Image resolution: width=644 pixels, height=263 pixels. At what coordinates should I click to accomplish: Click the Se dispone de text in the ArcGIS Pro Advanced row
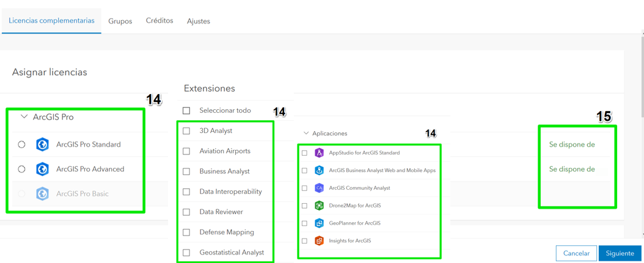point(572,169)
